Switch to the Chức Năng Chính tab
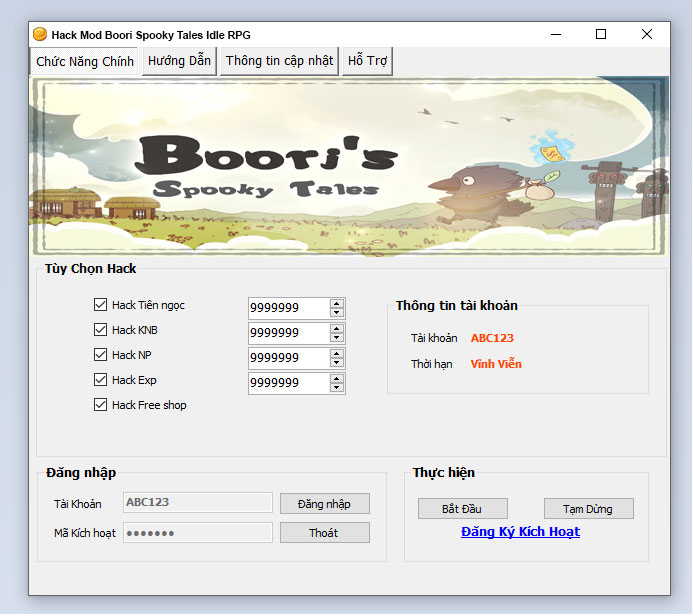 [85, 61]
